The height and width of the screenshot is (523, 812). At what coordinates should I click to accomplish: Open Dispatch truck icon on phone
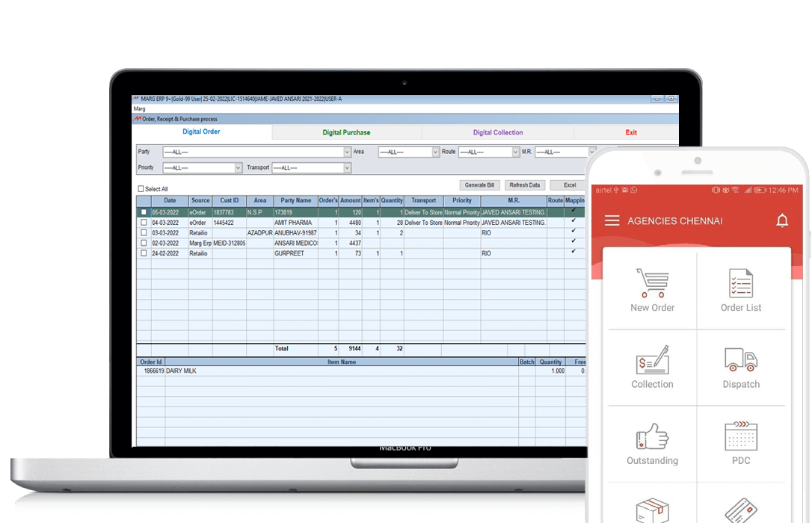pos(740,360)
